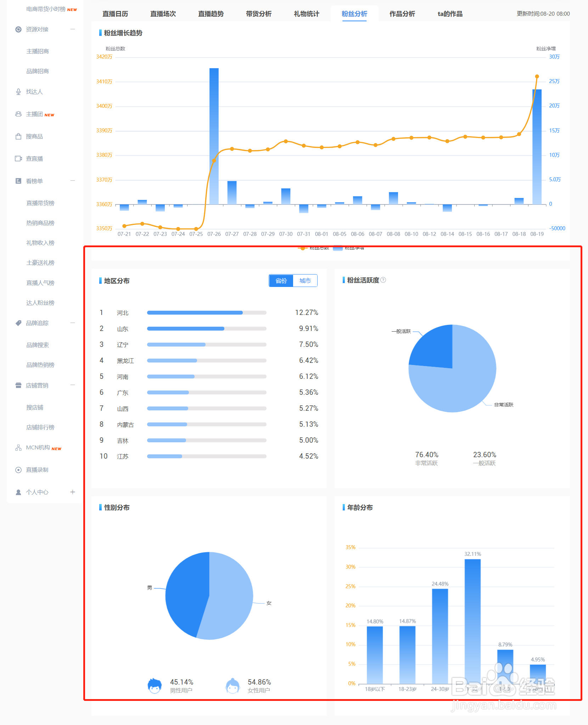
Task: Open the 直播带货榜 ranking link
Action: point(40,203)
